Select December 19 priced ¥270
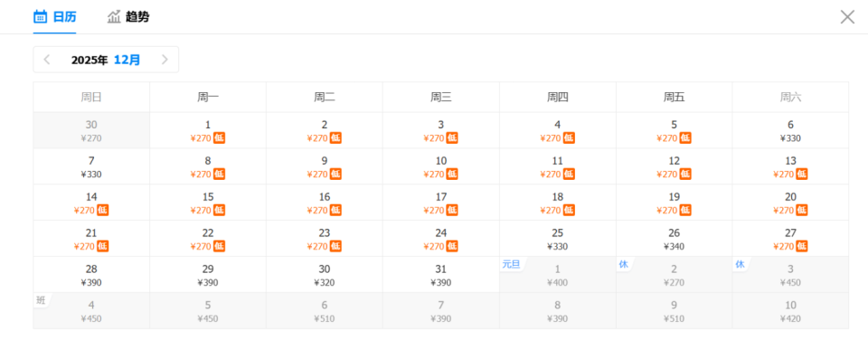This screenshot has height=349, width=868. point(675,203)
